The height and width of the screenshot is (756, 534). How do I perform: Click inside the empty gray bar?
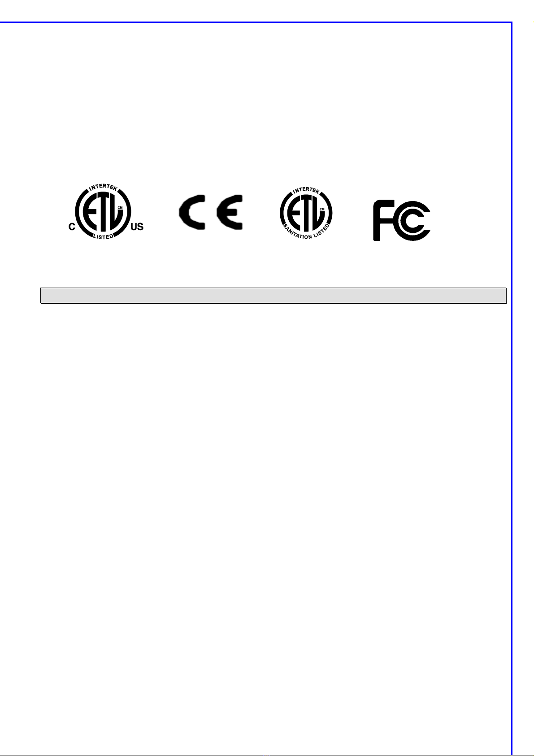pyautogui.click(x=274, y=296)
